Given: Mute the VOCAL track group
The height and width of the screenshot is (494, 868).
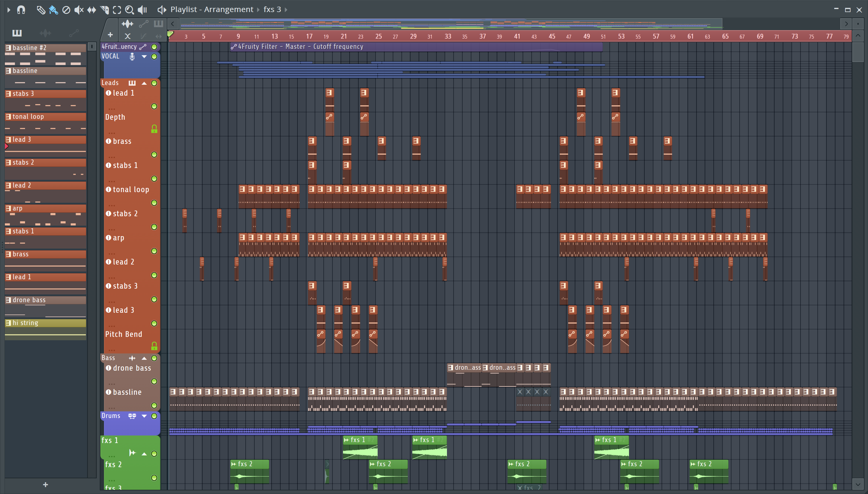Looking at the screenshot, I should [154, 56].
